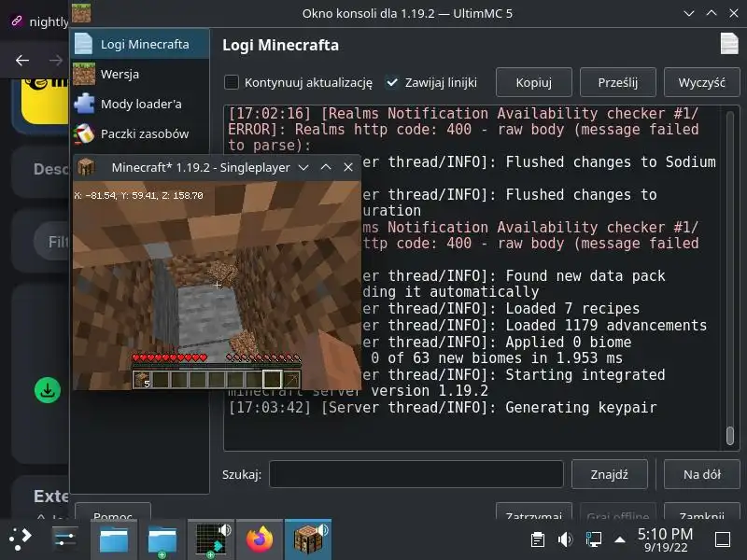Image resolution: width=747 pixels, height=560 pixels.
Task: Click the log page icon at top right
Action: (729, 44)
